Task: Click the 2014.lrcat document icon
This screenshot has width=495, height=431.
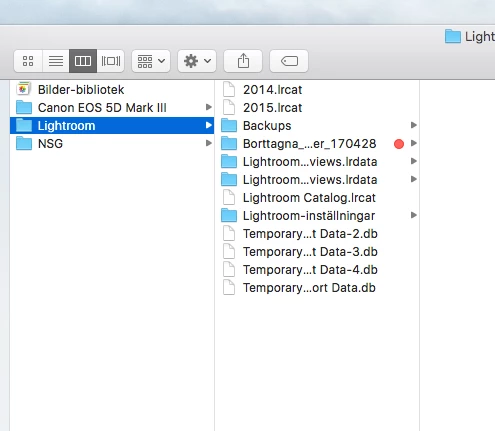Action: [229, 89]
